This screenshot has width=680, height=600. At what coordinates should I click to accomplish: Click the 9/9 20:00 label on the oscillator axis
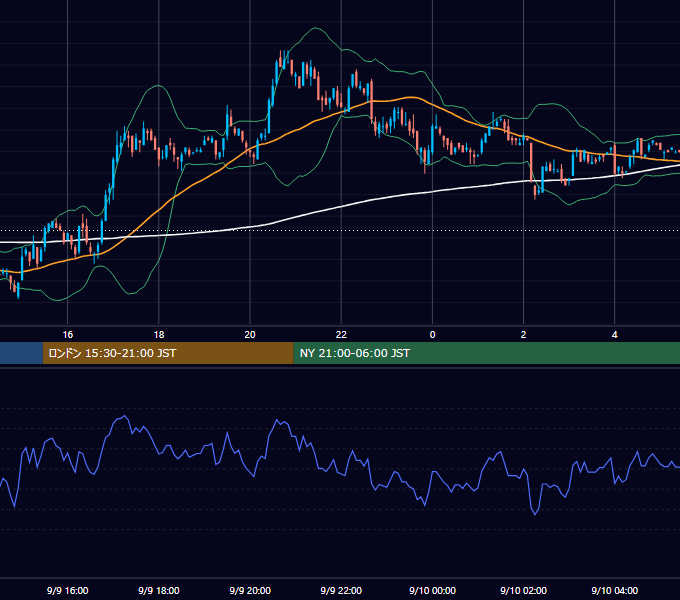(x=250, y=590)
